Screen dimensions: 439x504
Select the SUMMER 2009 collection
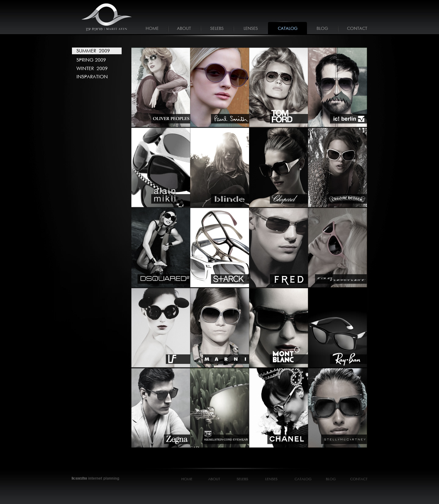pyautogui.click(x=97, y=51)
